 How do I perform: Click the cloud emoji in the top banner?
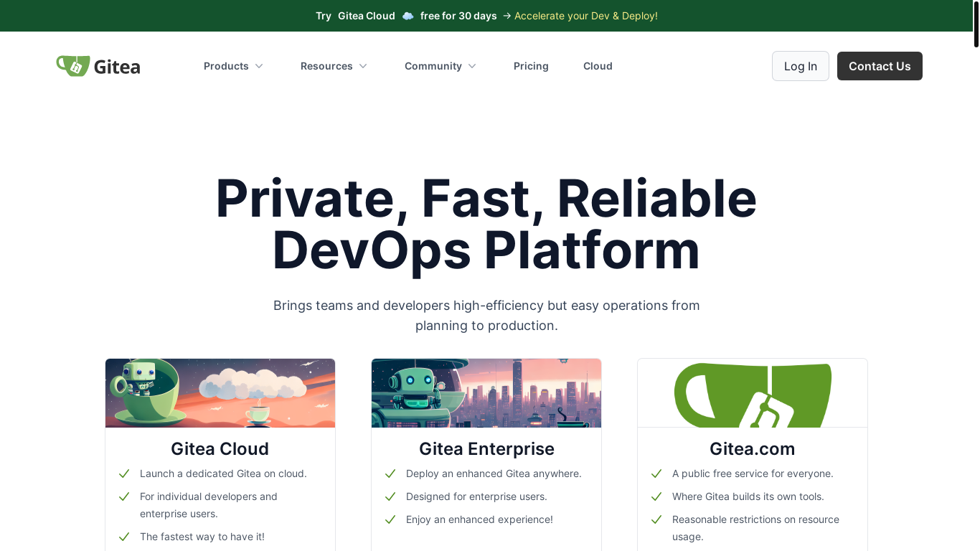point(407,16)
